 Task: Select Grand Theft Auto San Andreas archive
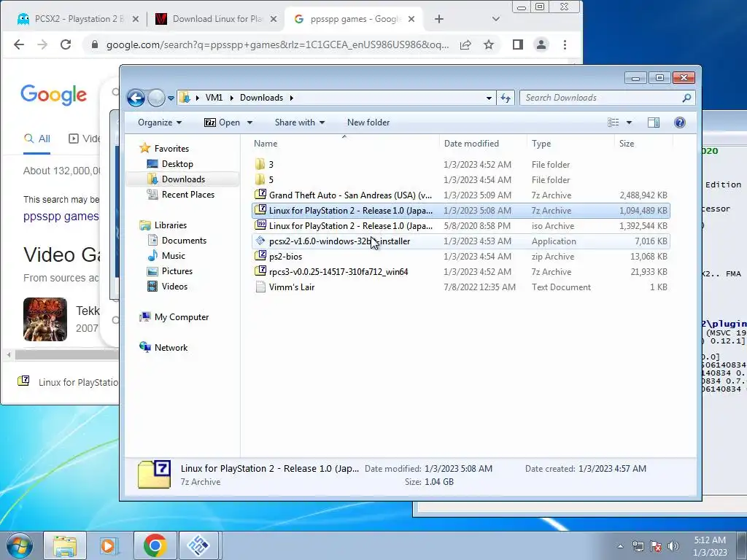461,195
